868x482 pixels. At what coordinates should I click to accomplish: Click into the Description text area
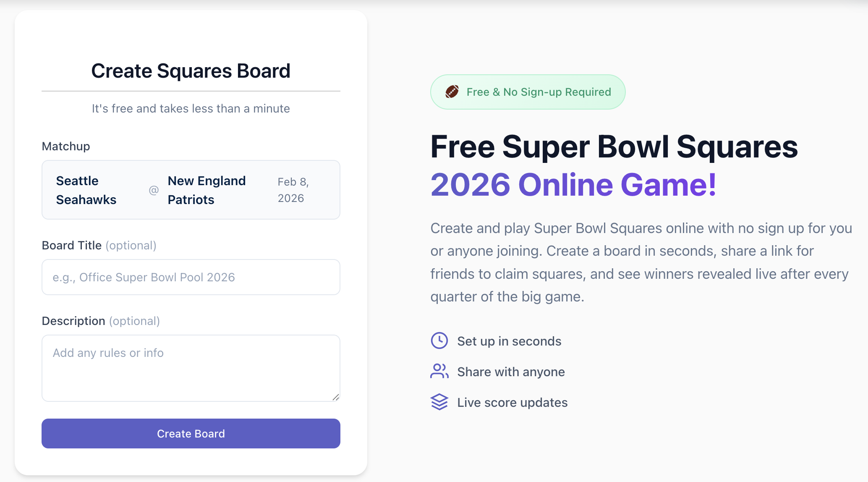pyautogui.click(x=191, y=368)
